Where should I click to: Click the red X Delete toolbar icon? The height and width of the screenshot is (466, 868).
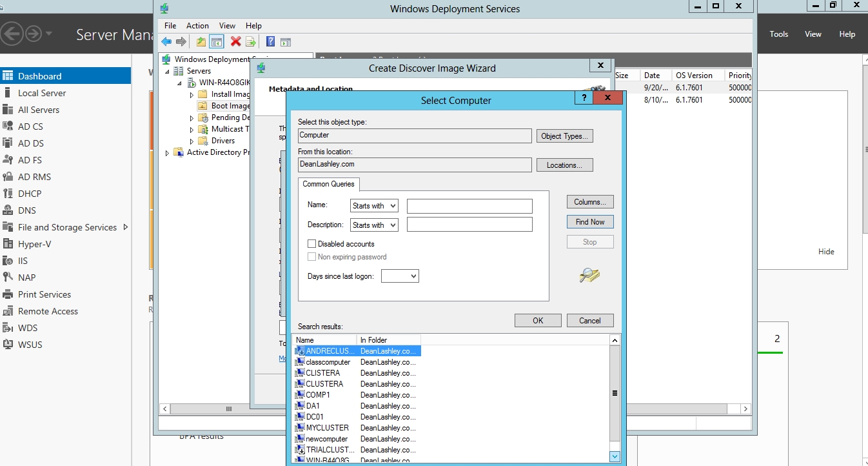pos(235,42)
